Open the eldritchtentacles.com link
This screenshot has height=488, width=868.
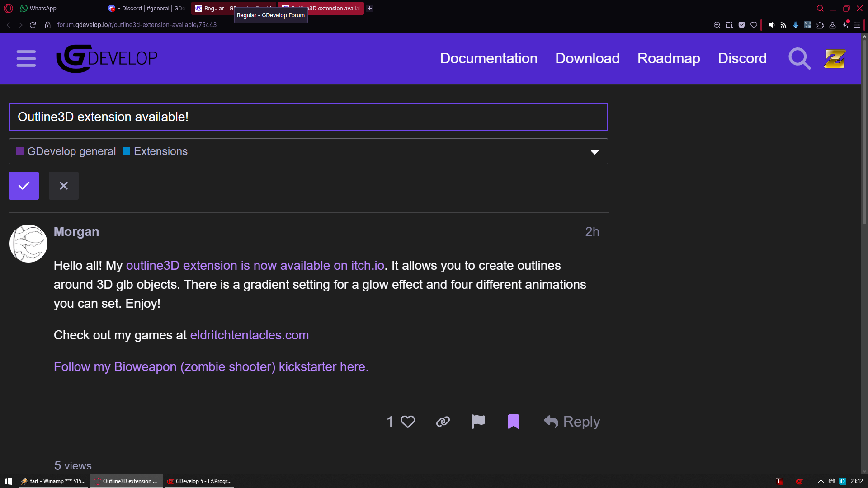tap(249, 335)
